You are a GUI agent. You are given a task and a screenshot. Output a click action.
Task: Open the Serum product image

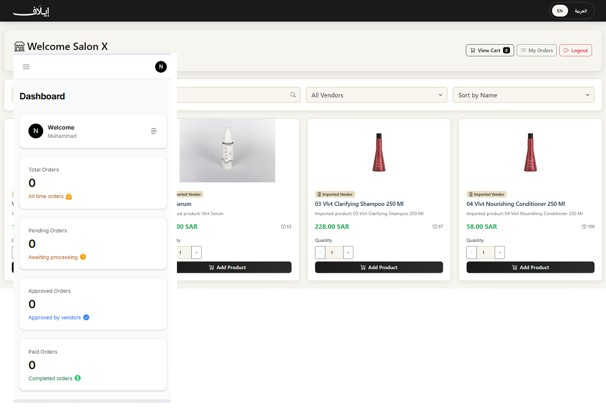tap(227, 151)
